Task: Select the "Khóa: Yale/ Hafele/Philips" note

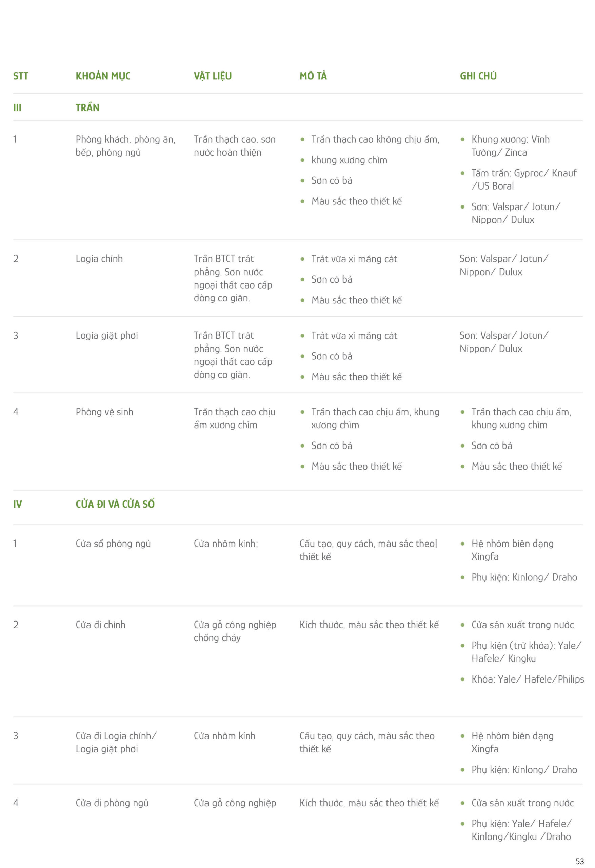Action: 528,679
